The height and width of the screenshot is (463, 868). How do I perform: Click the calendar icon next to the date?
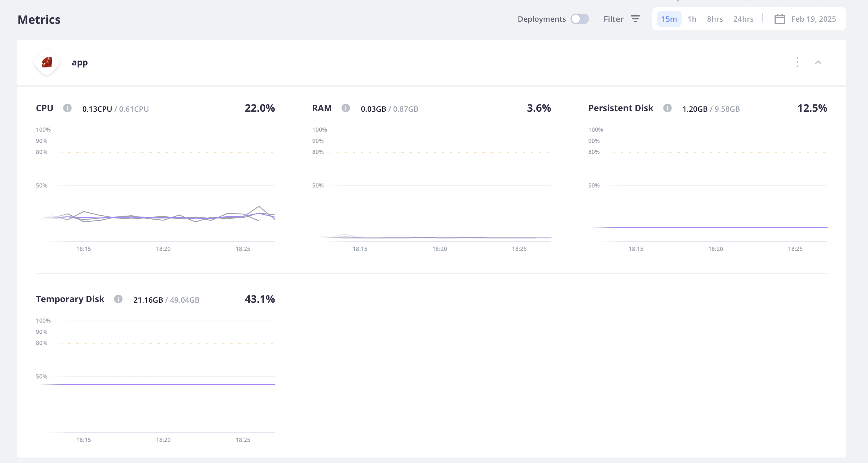pos(779,19)
